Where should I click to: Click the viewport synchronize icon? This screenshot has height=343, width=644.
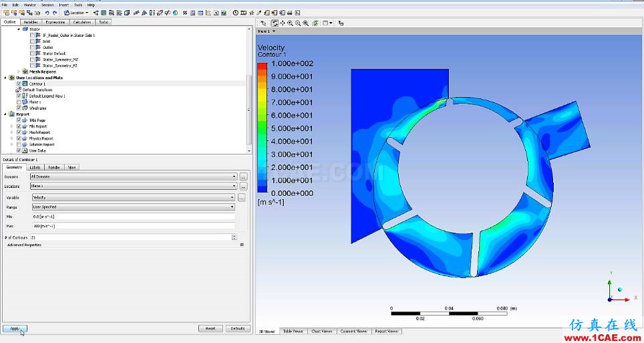pyautogui.click(x=341, y=23)
